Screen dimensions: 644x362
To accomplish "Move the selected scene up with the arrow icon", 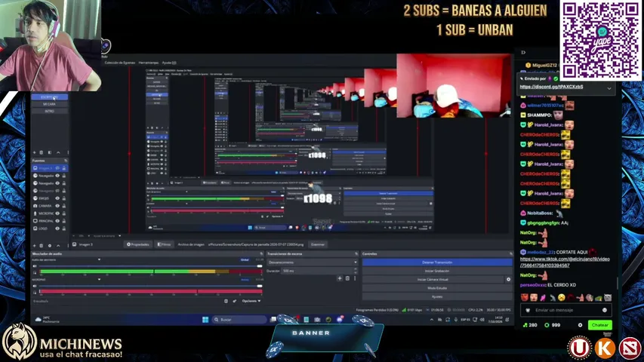I will pyautogui.click(x=58, y=152).
